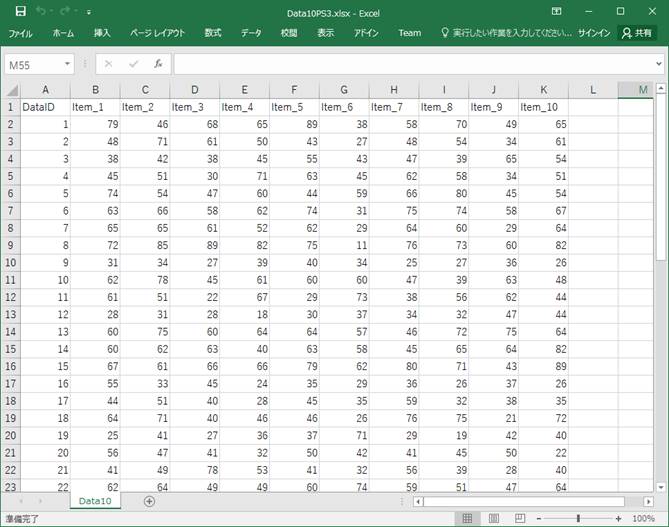Select the Data10 sheet tab
Screen dimensions: 669x527
pos(94,501)
